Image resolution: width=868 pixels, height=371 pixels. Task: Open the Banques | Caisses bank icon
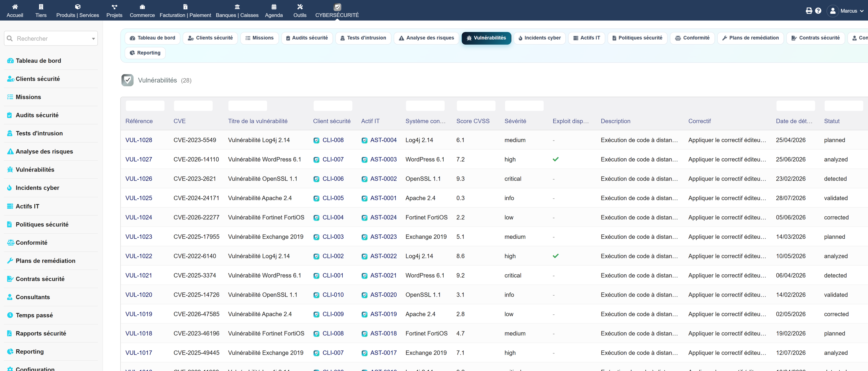click(x=237, y=7)
